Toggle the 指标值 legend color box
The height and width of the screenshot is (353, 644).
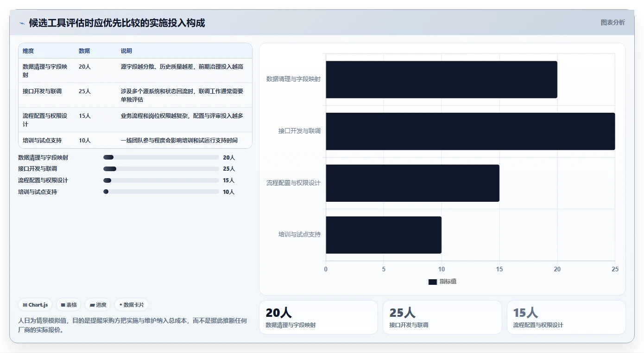pyautogui.click(x=433, y=282)
